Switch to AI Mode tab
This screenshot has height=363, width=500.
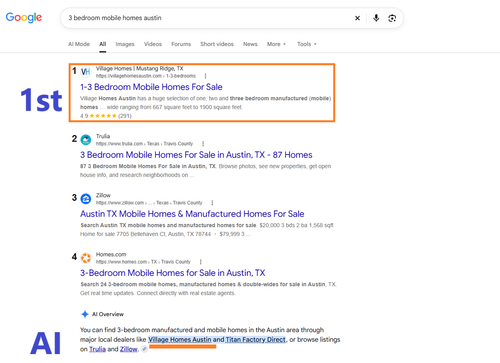79,44
